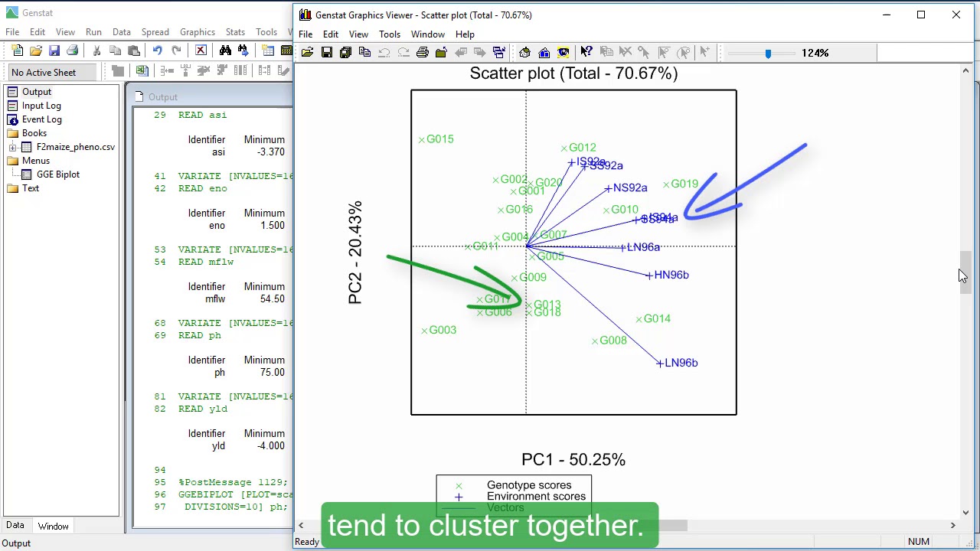Viewport: 980px width, 551px height.
Task: Click the HN96b environment label
Action: [671, 275]
